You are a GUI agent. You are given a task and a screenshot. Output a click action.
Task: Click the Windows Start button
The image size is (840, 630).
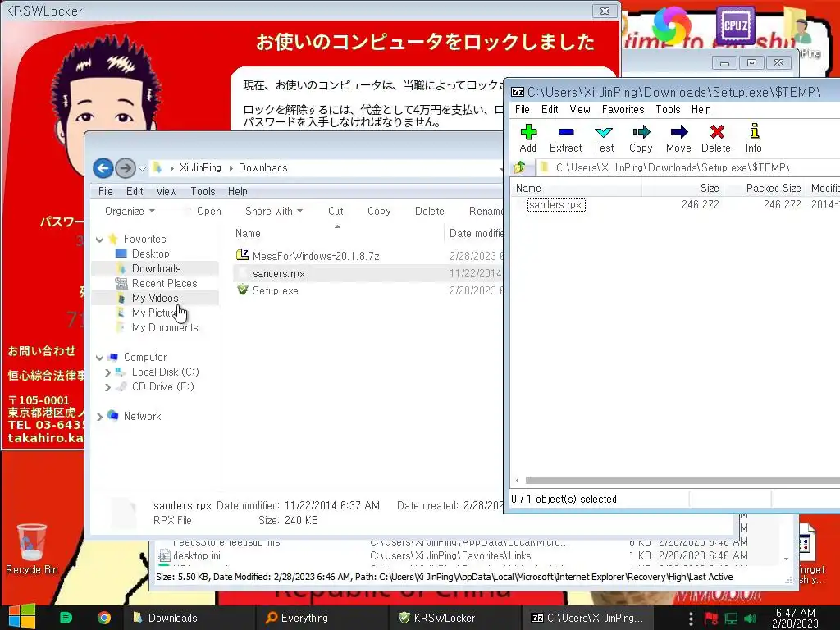click(x=21, y=617)
